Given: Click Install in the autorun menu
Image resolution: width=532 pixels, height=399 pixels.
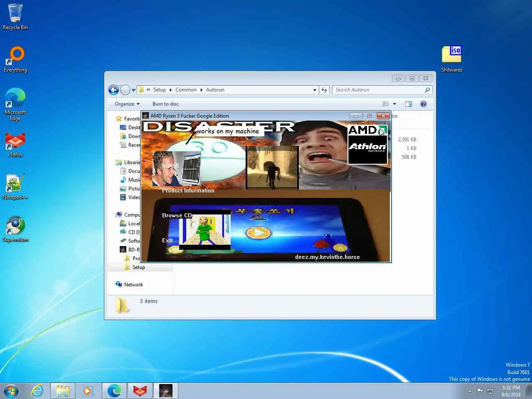Looking at the screenshot, I should [x=170, y=165].
